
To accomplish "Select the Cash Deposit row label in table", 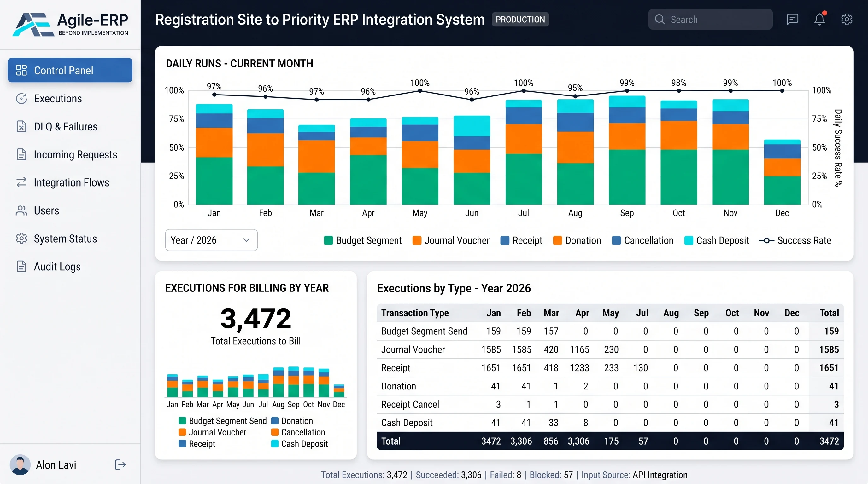I will (407, 423).
